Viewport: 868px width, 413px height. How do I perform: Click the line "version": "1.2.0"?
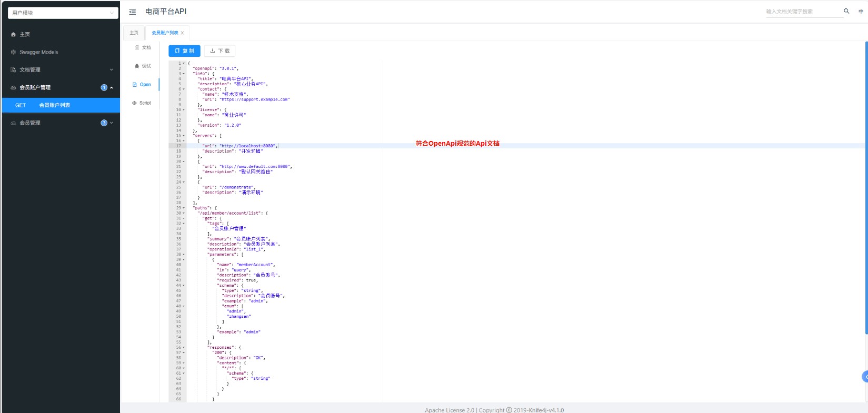click(x=220, y=125)
